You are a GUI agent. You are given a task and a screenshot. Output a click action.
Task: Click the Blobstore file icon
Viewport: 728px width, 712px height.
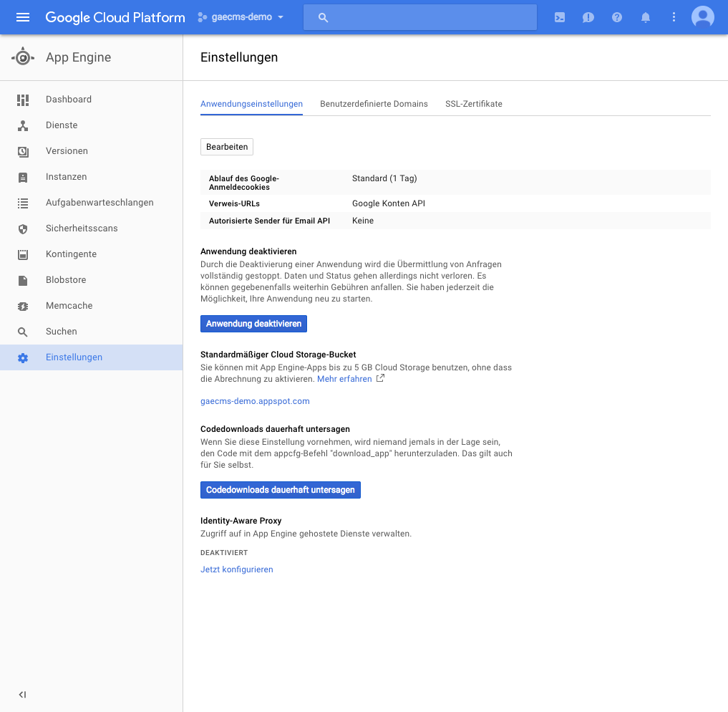coord(23,281)
